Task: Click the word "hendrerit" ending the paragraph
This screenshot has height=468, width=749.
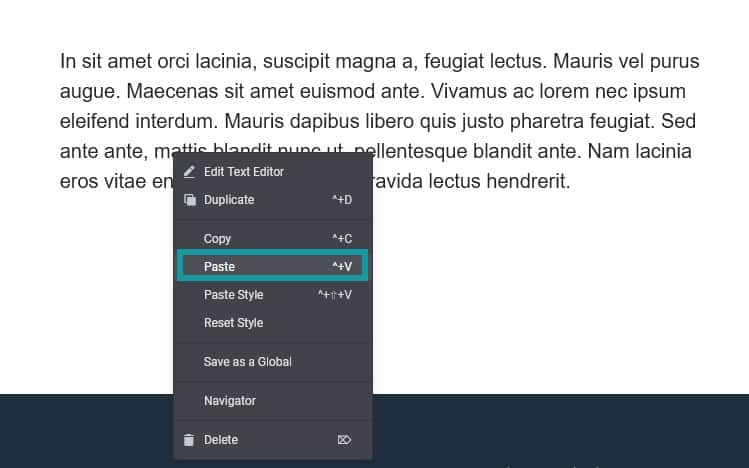Action: click(x=526, y=182)
